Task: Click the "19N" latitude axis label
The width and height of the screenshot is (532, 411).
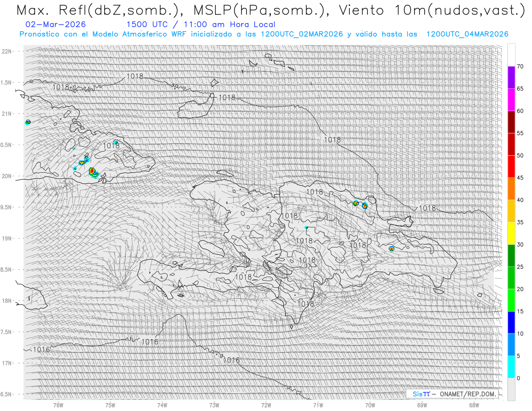Action: [x=6, y=238]
